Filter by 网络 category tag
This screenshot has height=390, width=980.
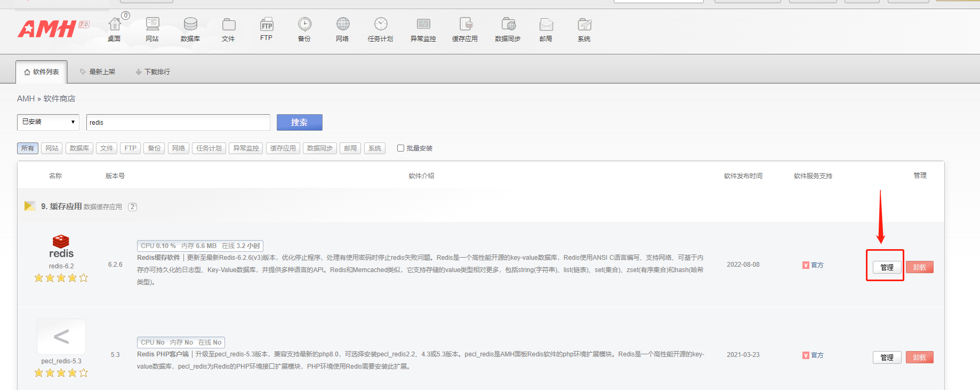tap(179, 148)
